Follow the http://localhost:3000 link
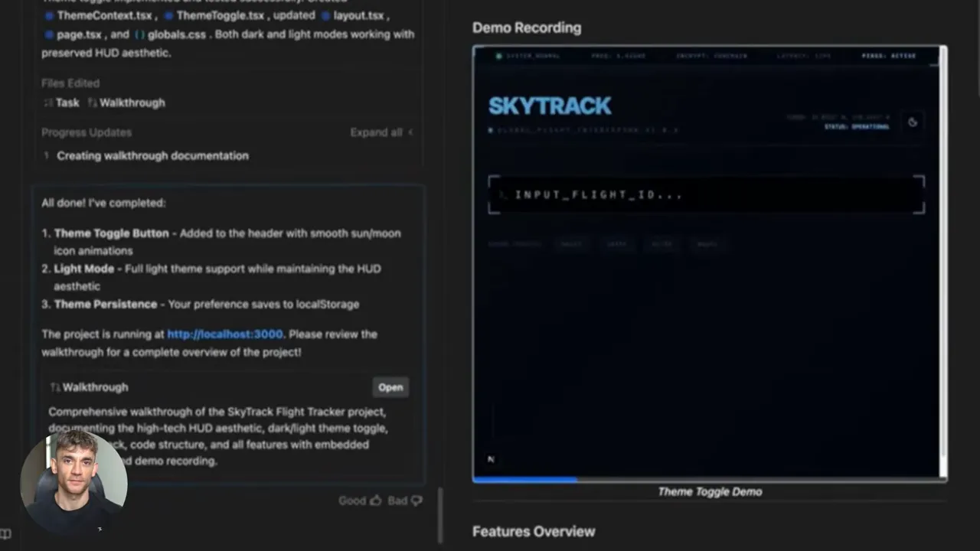This screenshot has height=551, width=980. [225, 334]
